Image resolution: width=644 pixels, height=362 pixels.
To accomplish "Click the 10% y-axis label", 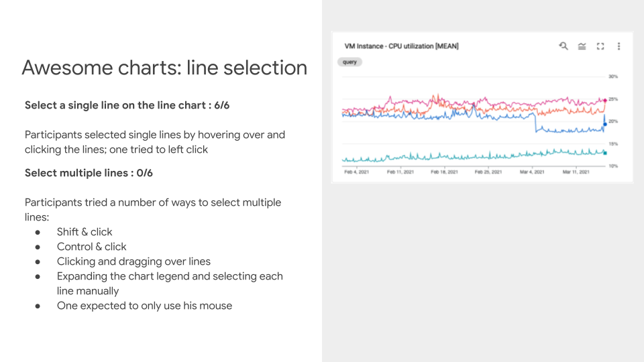I will (613, 166).
